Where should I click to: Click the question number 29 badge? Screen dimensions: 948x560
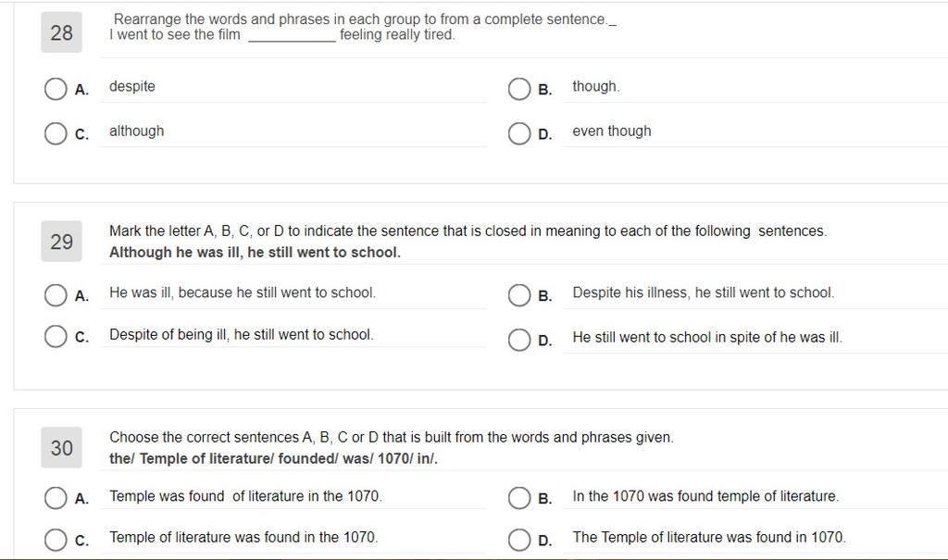(62, 242)
